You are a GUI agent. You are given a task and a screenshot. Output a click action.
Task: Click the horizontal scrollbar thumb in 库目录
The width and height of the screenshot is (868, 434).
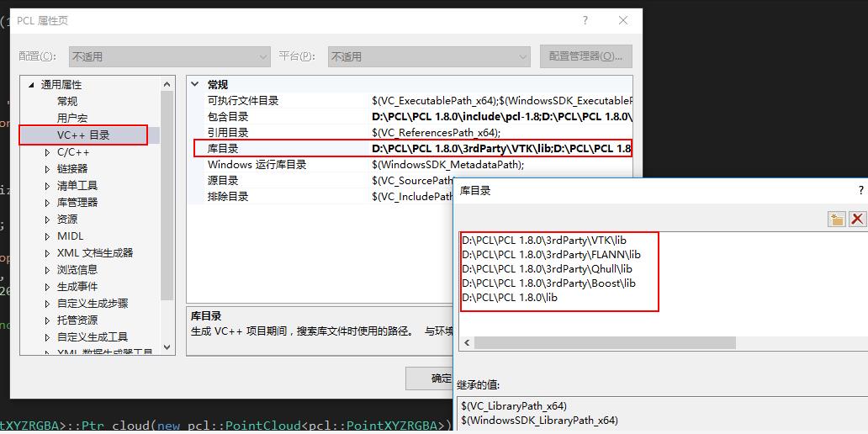[x=605, y=343]
